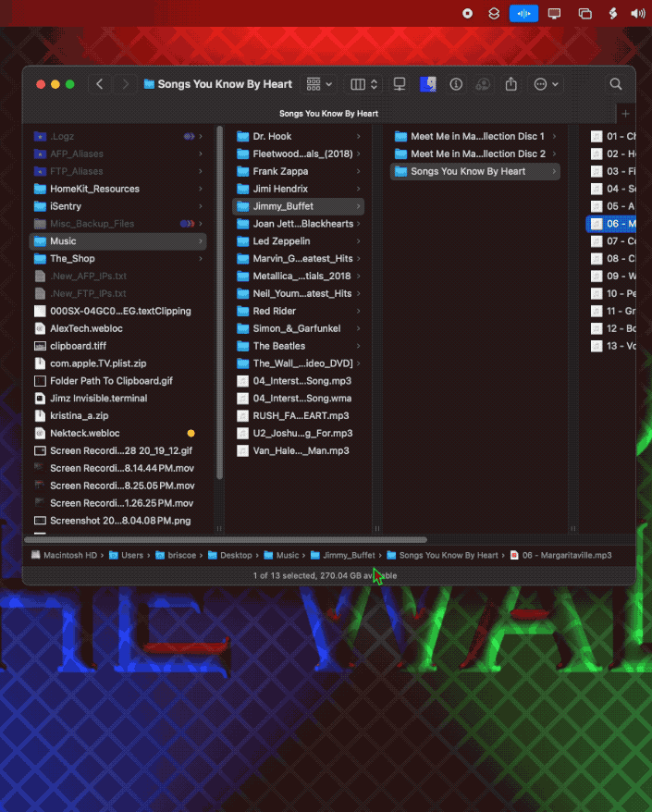The height and width of the screenshot is (812, 652).
Task: Click the shared user toolbar icon
Action: [x=483, y=84]
